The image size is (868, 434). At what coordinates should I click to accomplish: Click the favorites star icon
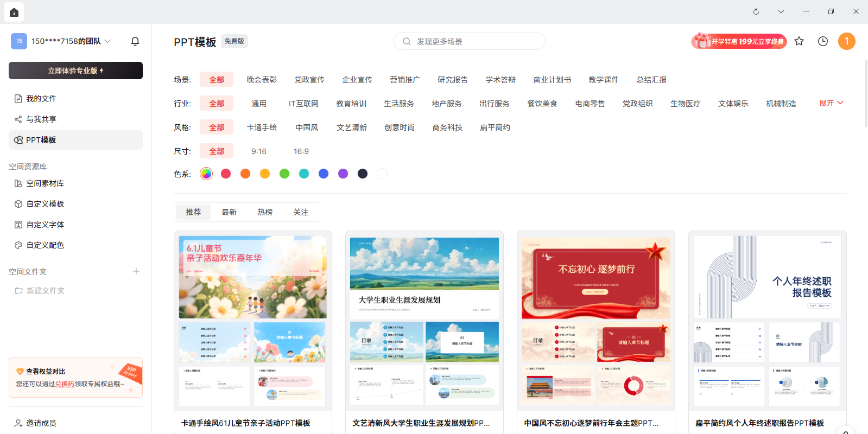pyautogui.click(x=799, y=41)
